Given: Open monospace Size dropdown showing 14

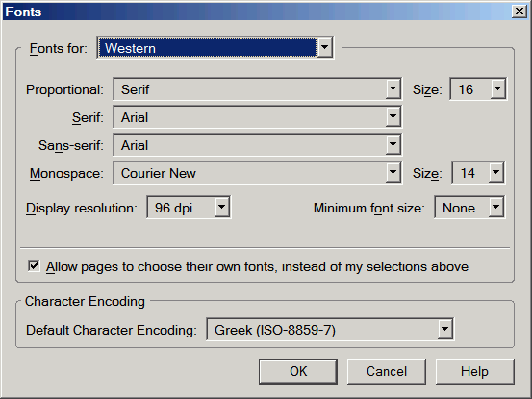Looking at the screenshot, I should 478,173.
